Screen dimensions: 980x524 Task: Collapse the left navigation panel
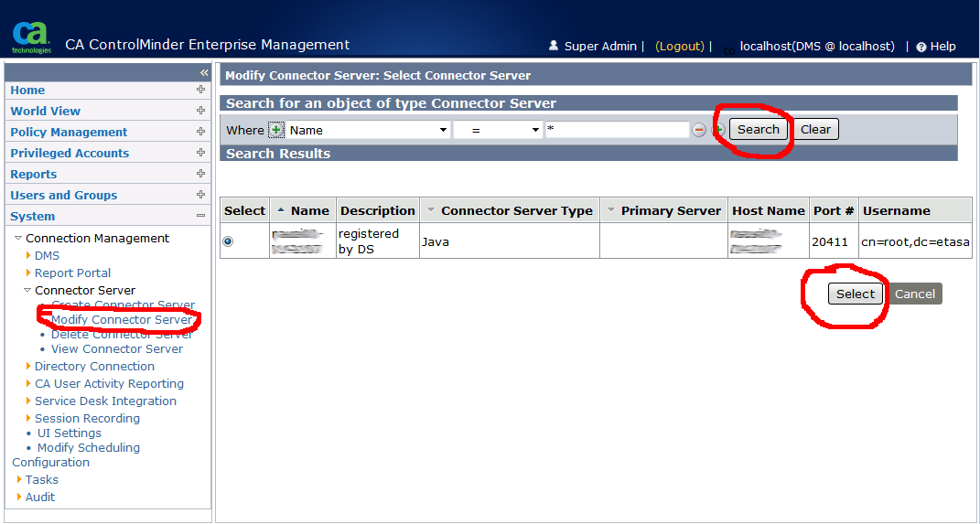204,72
